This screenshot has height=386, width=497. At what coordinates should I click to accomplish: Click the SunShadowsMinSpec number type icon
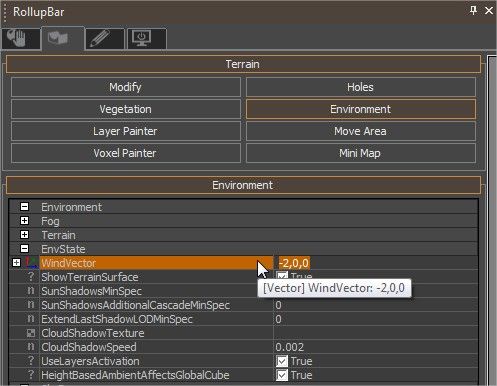(31, 291)
